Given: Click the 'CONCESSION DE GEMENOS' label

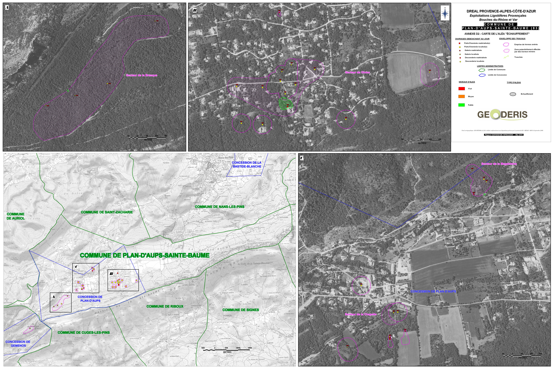Looking at the screenshot, I should (18, 344).
